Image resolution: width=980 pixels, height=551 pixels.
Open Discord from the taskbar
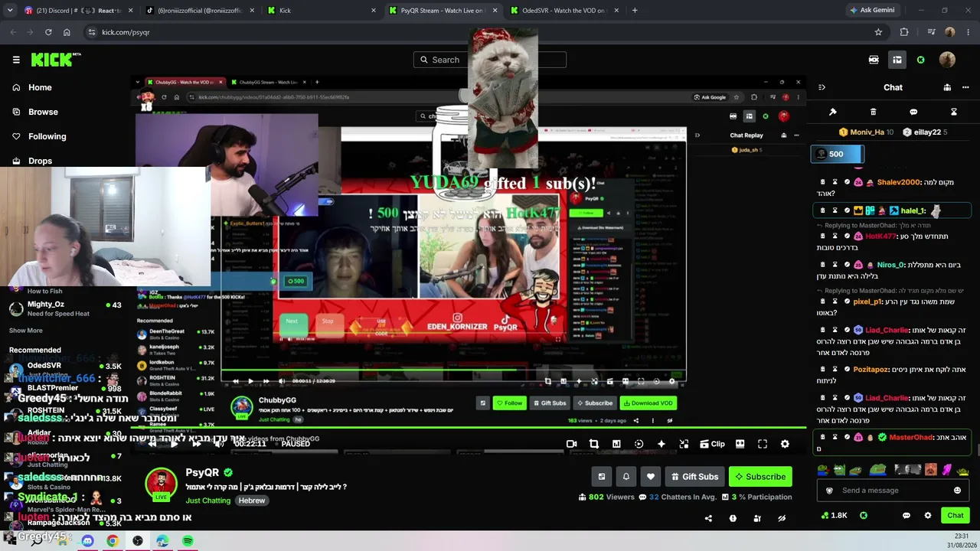(87, 541)
